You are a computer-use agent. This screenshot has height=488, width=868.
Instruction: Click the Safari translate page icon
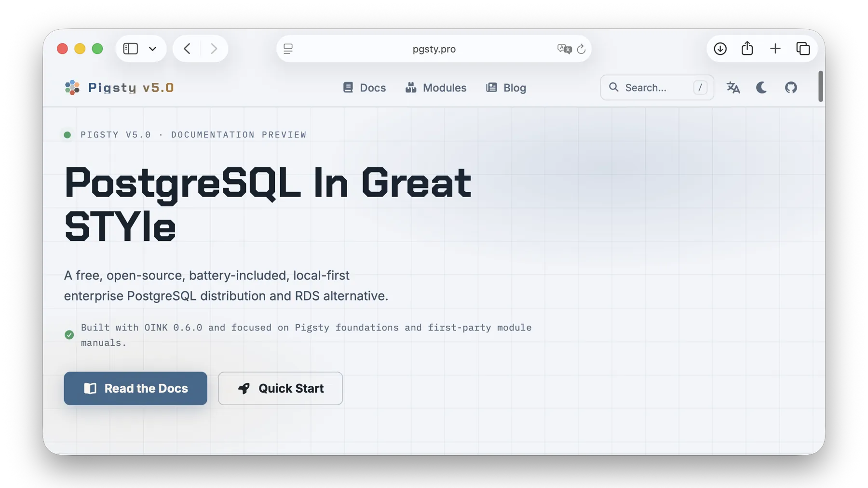[564, 49]
